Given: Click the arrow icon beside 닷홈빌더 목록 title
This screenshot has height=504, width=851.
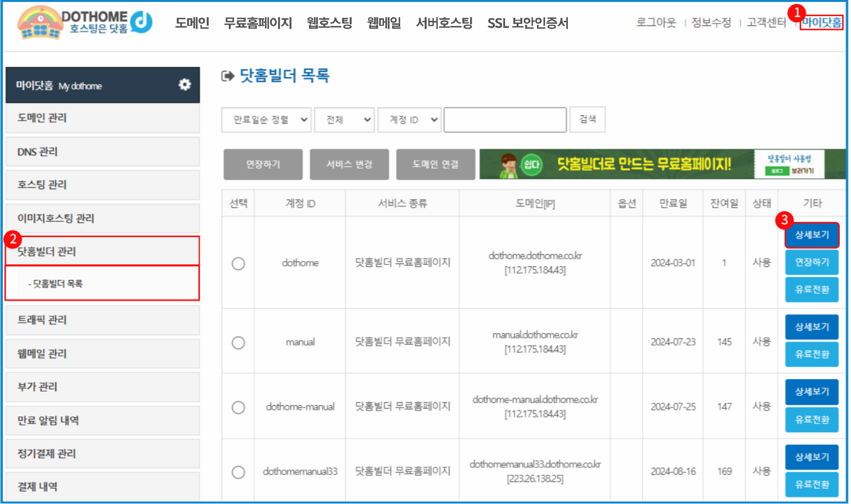Looking at the screenshot, I should pos(227,76).
